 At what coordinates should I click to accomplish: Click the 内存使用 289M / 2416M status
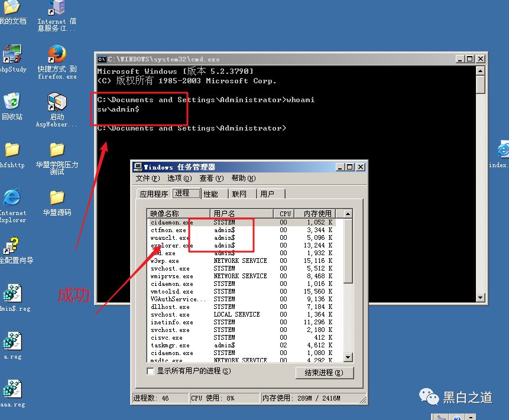coord(310,398)
